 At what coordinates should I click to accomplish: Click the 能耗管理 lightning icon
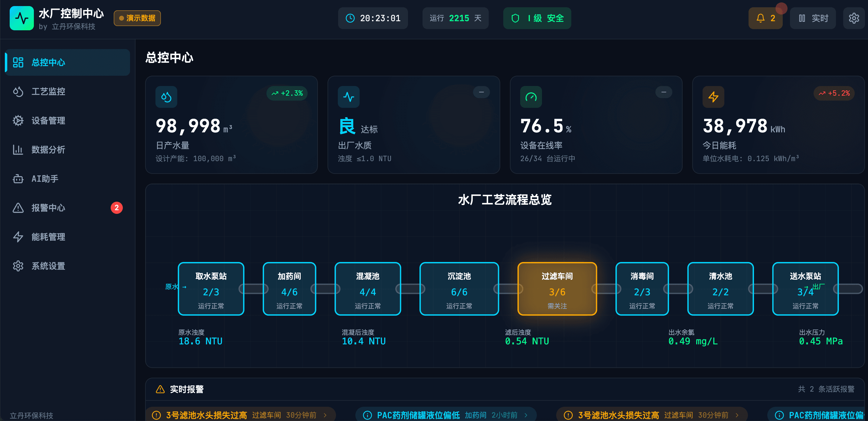(x=18, y=237)
